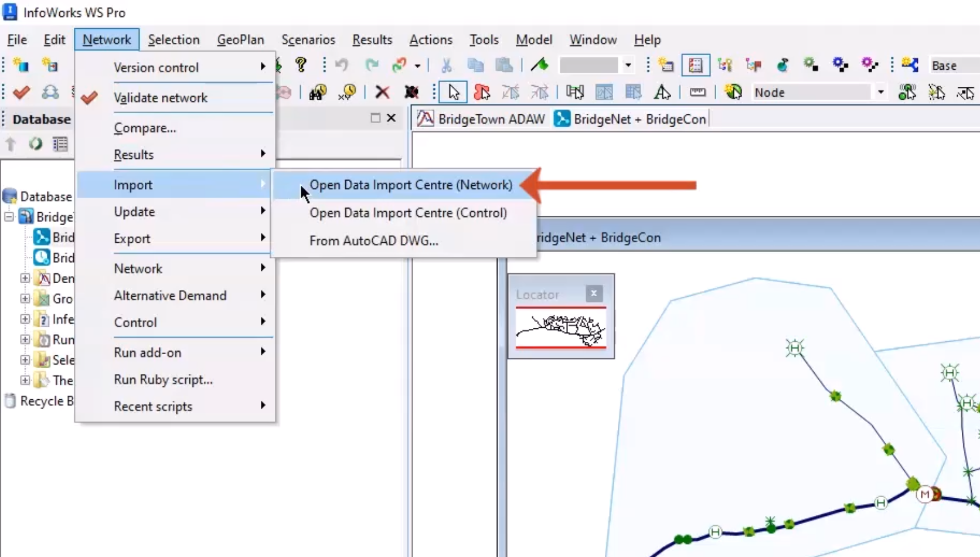Click the M meter node on map
This screenshot has width=980, height=557.
point(924,495)
